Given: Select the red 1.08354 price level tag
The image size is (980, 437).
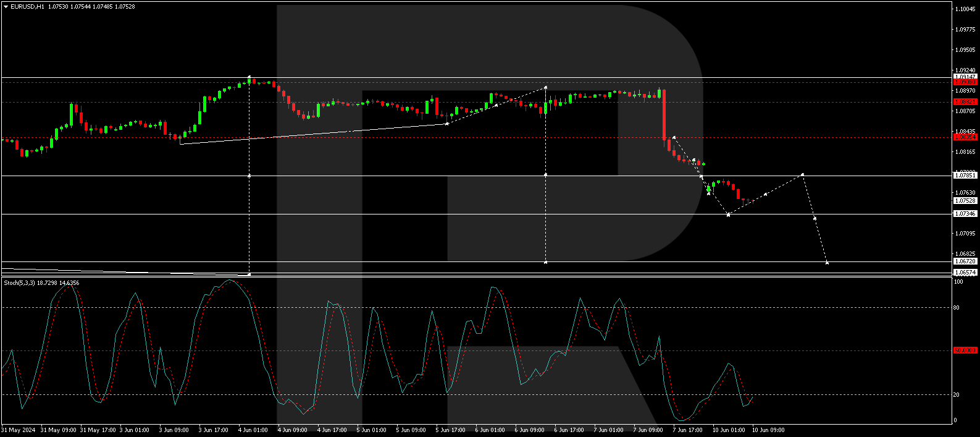Looking at the screenshot, I should [x=965, y=137].
